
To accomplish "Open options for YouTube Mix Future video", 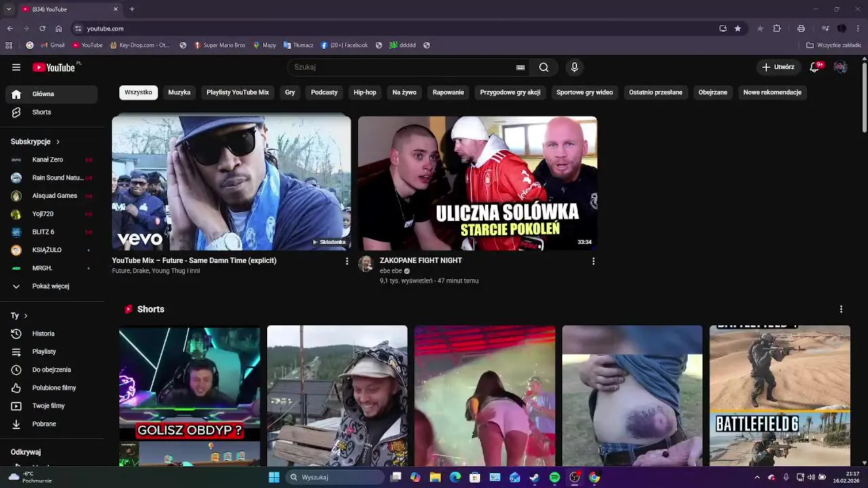I will pyautogui.click(x=347, y=261).
